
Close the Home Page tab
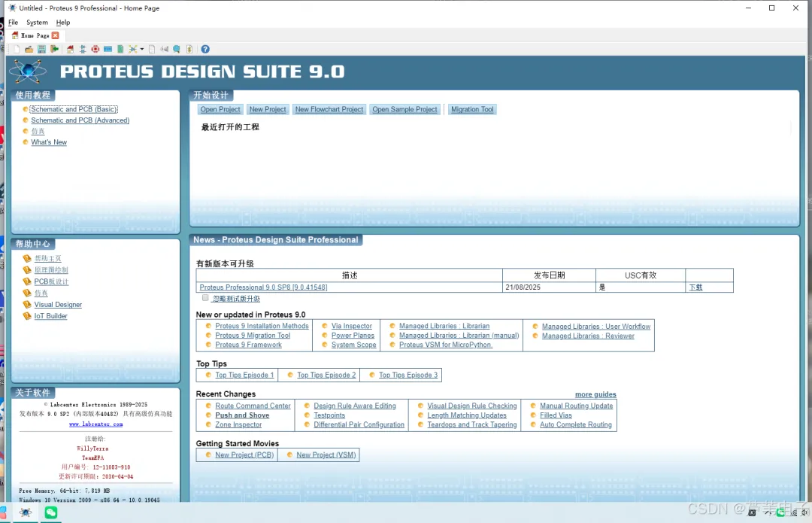(56, 35)
